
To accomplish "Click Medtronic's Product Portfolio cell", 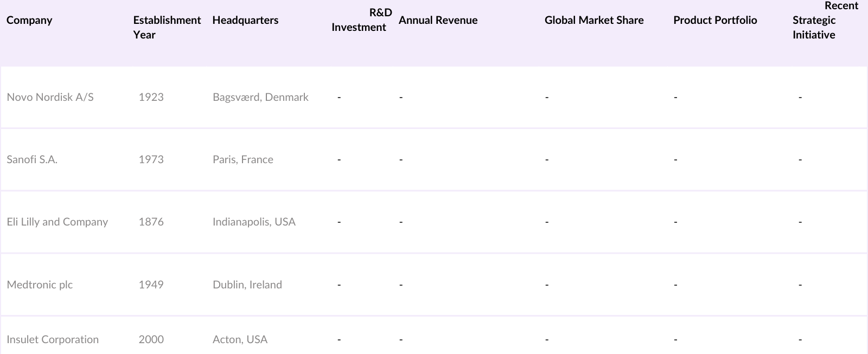I will click(x=675, y=285).
